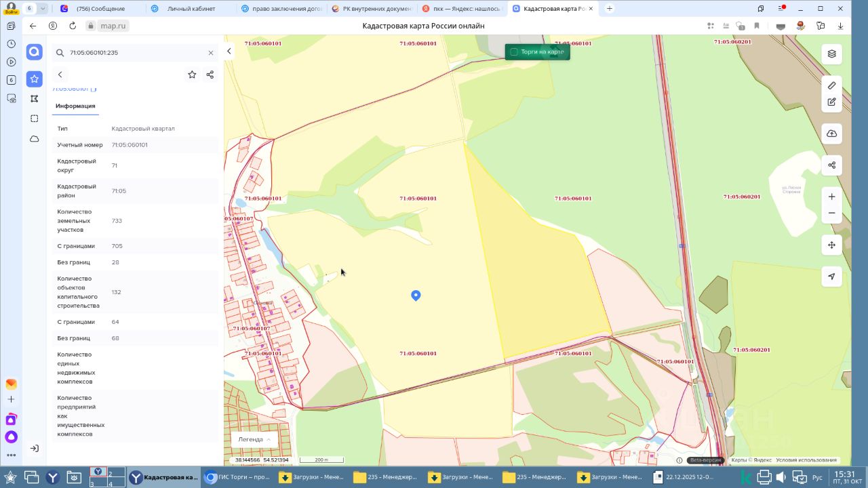The image size is (868, 488).
Task: Add this object to favorites star
Action: (192, 75)
